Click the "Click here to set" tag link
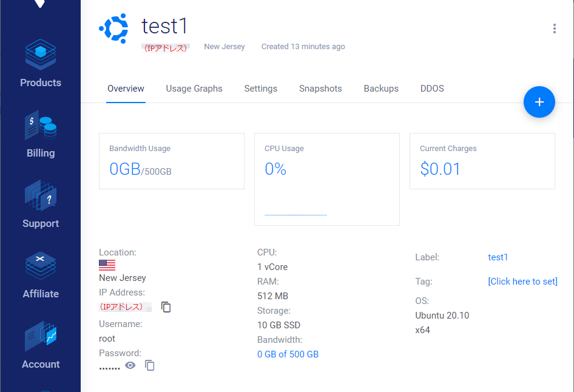Viewport: 574px width, 392px height. coord(522,282)
